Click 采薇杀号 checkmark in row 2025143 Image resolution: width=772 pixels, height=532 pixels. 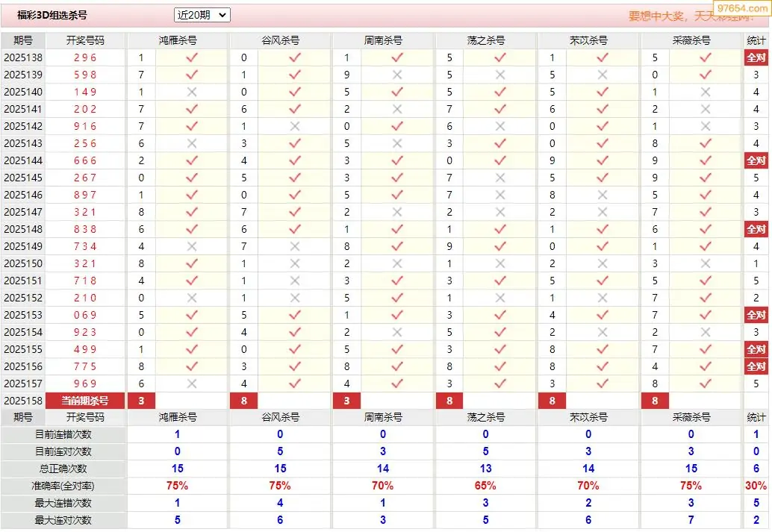[706, 143]
